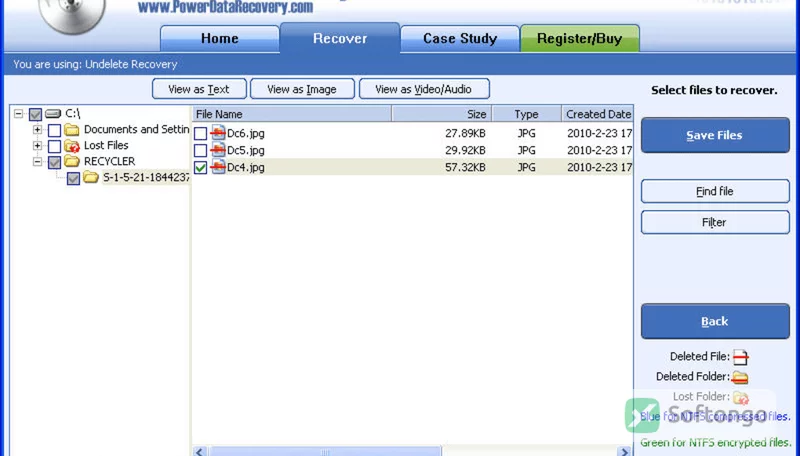Expand the Lost Files node
The image size is (800, 456).
(37, 145)
